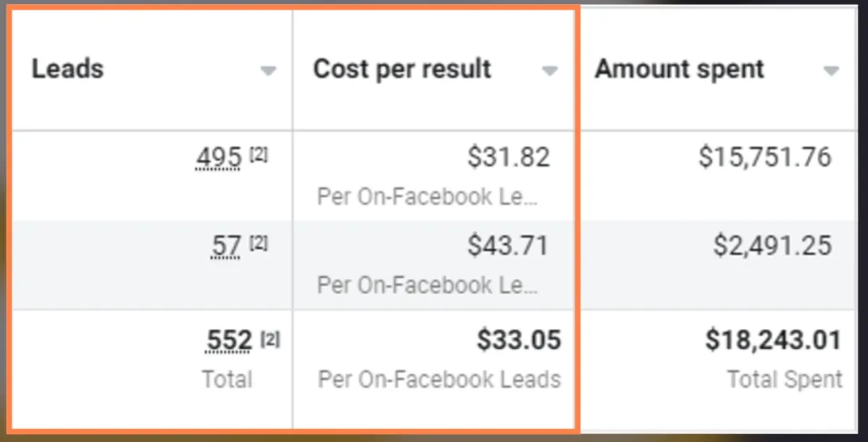Select the $31.82 cost per result cell
868x442 pixels.
click(509, 157)
